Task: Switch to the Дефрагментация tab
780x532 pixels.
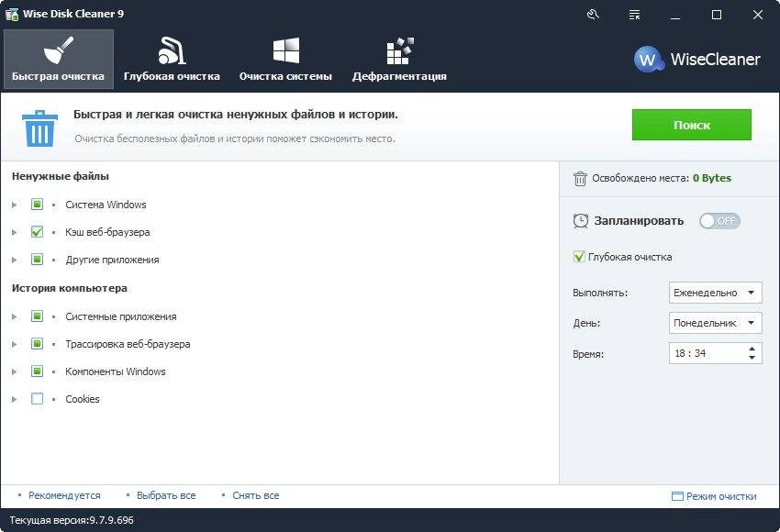Action: [399, 60]
